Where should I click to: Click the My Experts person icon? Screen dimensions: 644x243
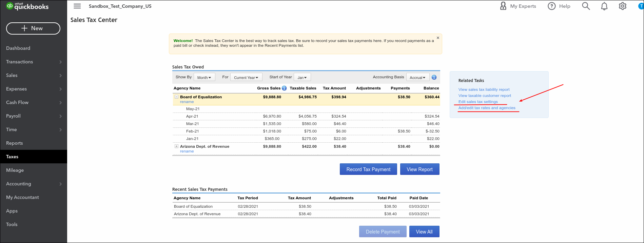tap(503, 6)
